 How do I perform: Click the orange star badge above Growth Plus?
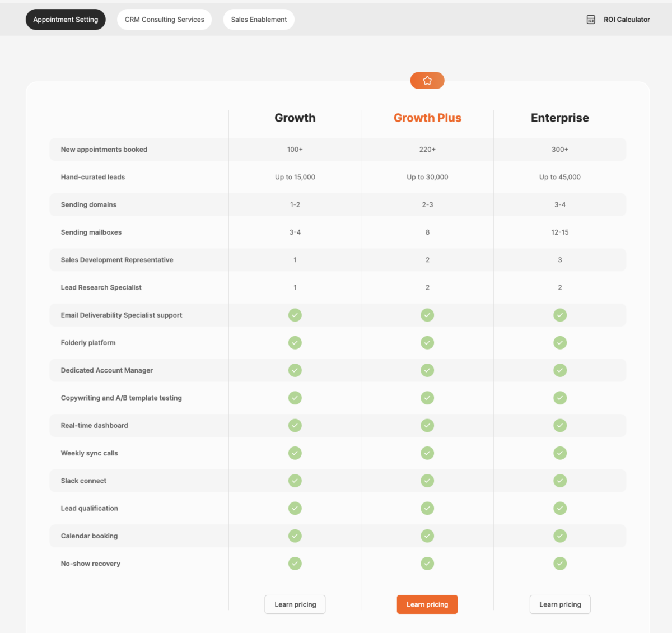pos(427,81)
